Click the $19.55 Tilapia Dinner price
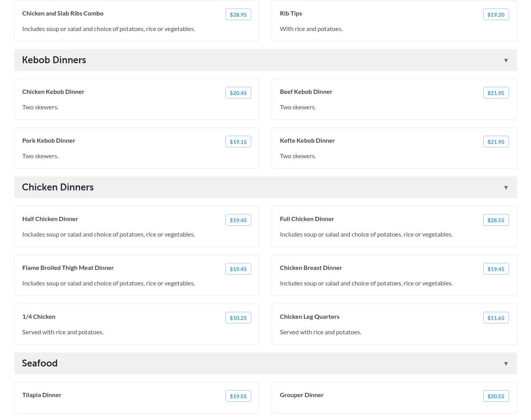 (238, 396)
